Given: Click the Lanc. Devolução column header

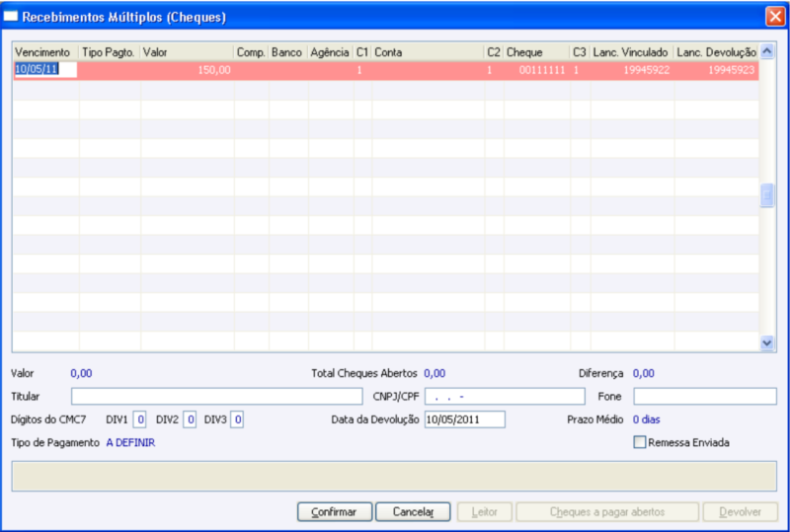Looking at the screenshot, I should coord(717,52).
